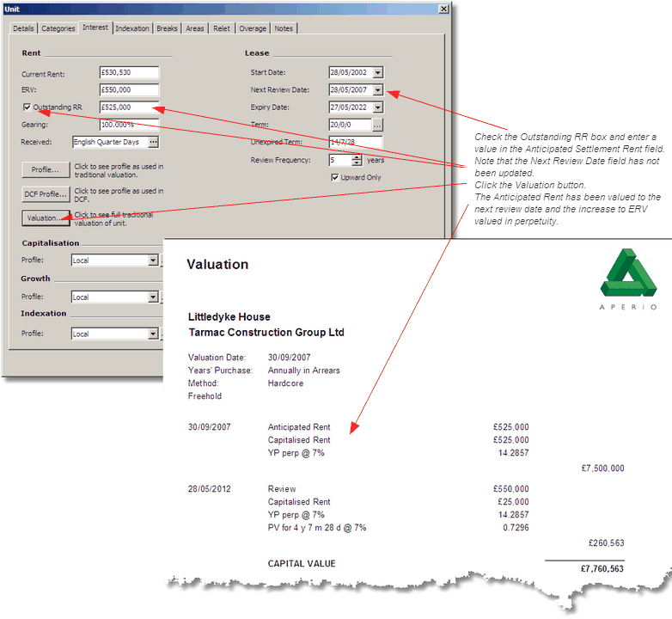This screenshot has width=672, height=619.
Task: Click 'Anticipated Rent' line in report
Action: (x=299, y=427)
